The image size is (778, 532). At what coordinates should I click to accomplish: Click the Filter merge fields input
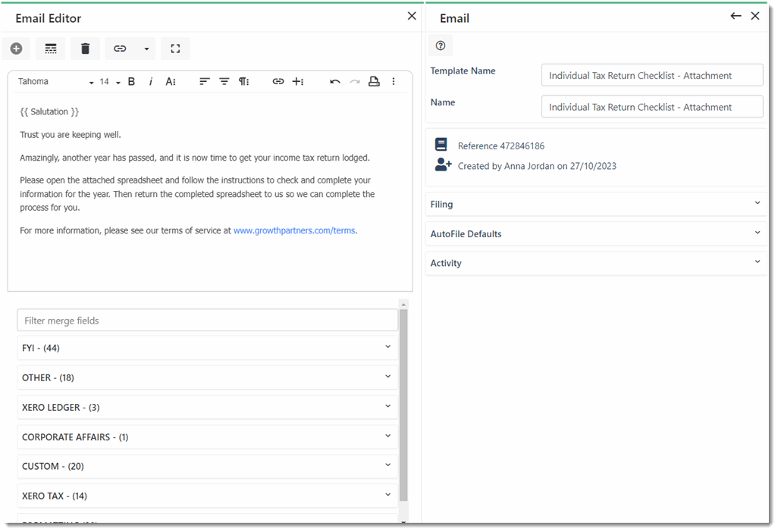(x=207, y=321)
